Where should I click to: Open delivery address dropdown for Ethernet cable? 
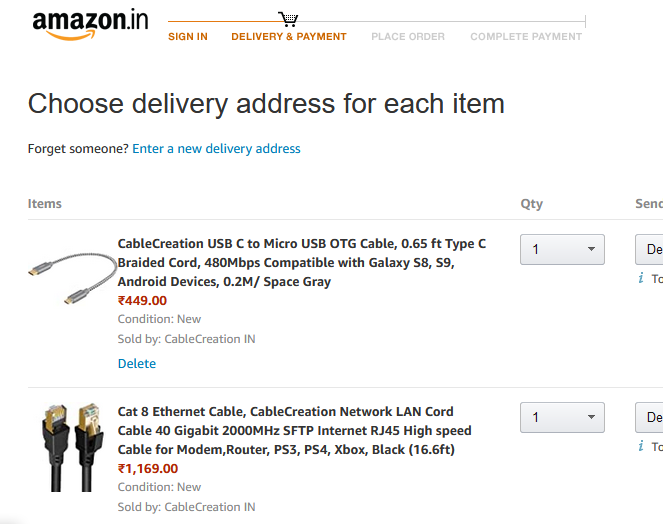[x=649, y=417]
